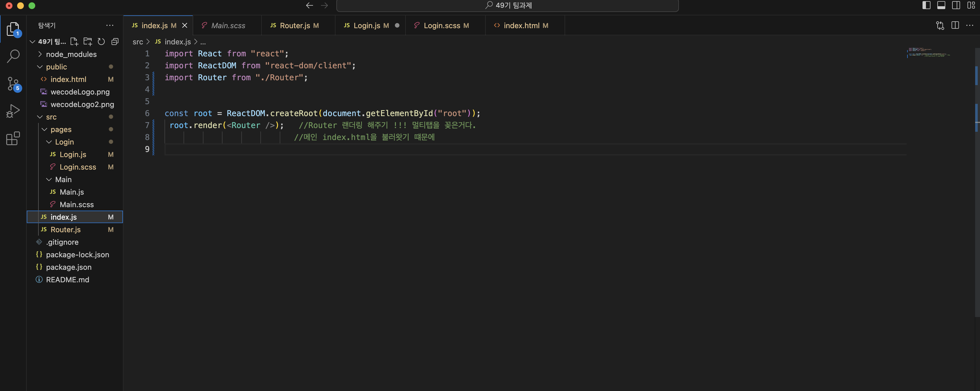Image resolution: width=980 pixels, height=391 pixels.
Task: Click the command center search box
Action: (507, 5)
